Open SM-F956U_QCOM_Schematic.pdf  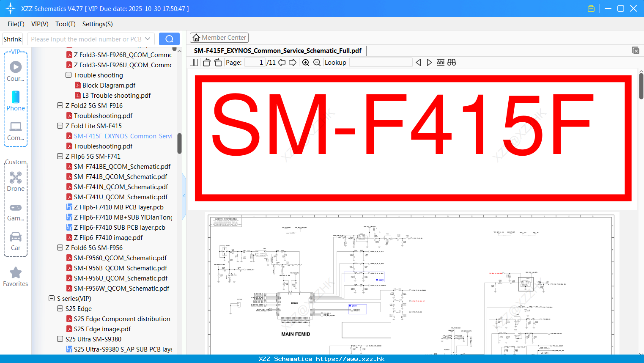(121, 278)
